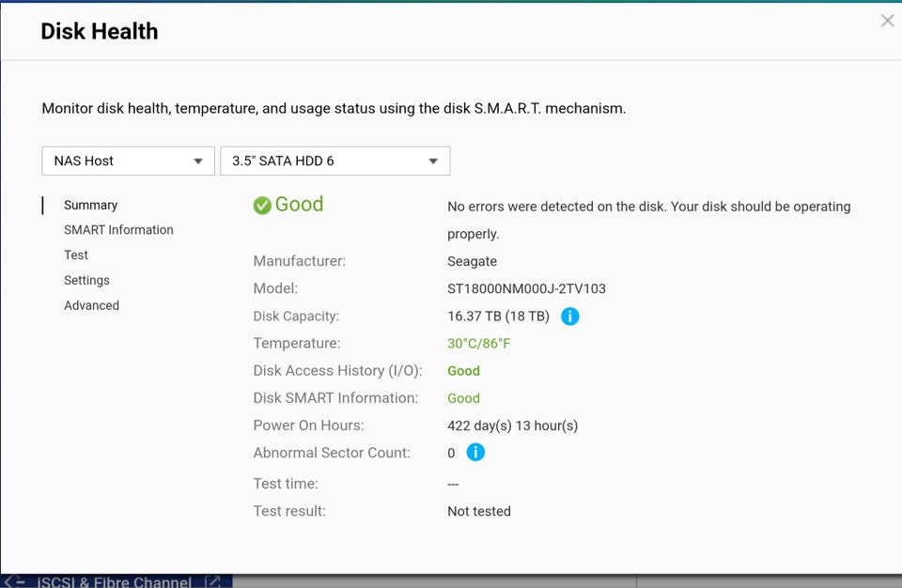Click the Power On Hours label
Viewport: 902px width, 588px height.
coord(308,426)
